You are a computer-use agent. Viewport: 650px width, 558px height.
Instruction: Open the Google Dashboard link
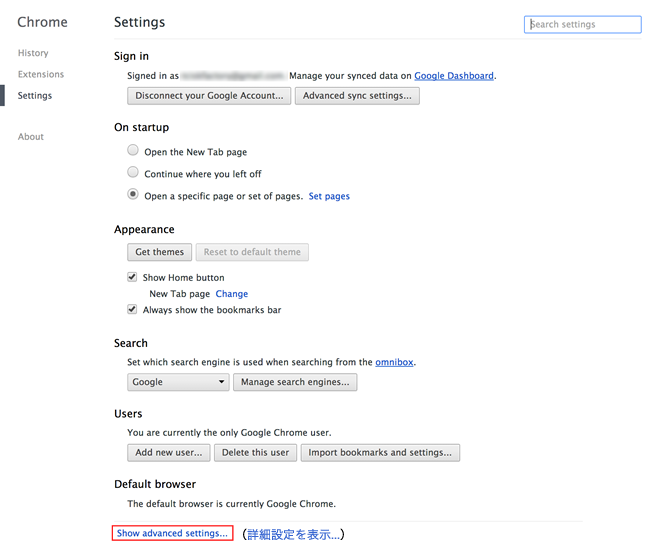coord(454,76)
